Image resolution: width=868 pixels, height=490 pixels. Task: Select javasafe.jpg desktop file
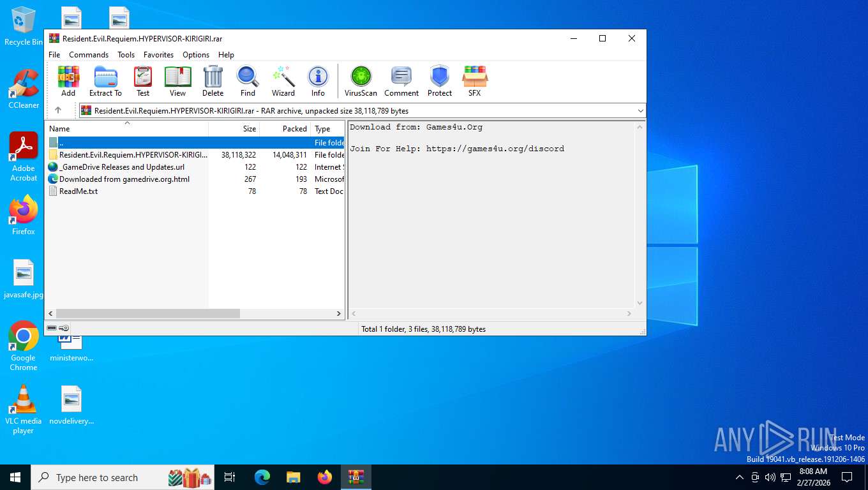coord(24,279)
